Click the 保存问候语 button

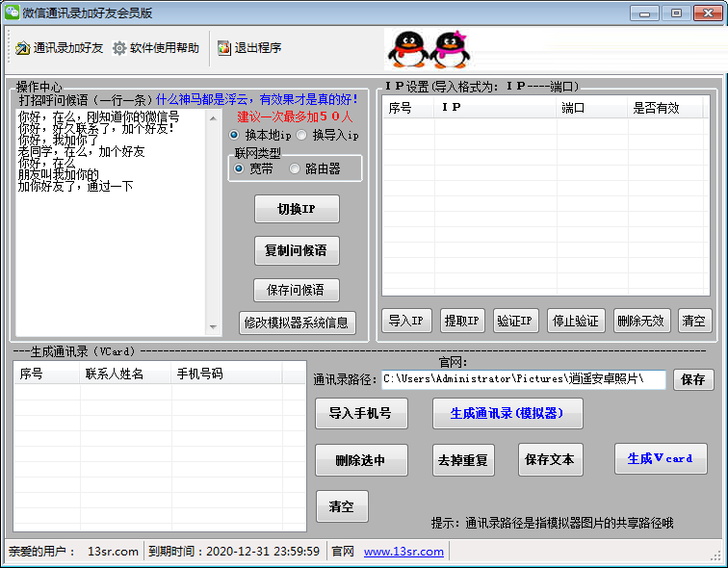click(x=297, y=290)
